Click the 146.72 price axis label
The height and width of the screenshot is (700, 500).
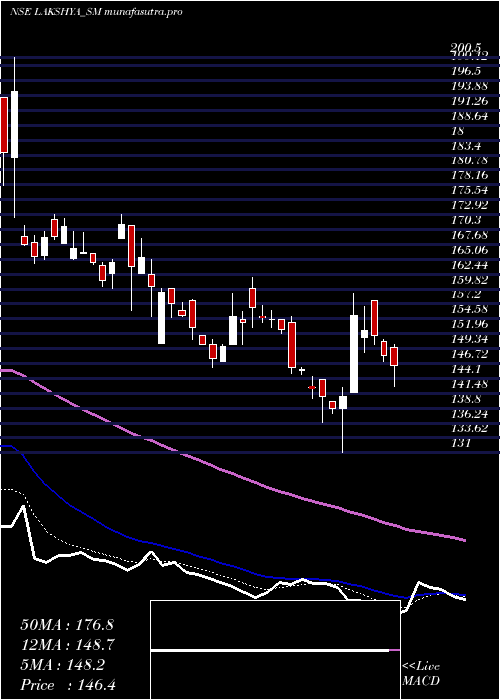click(x=470, y=354)
